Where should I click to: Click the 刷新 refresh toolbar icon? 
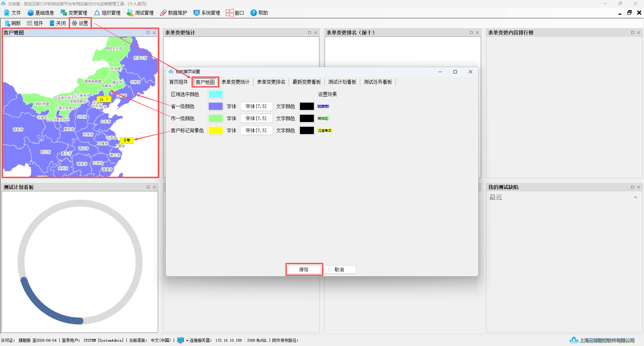coord(7,23)
